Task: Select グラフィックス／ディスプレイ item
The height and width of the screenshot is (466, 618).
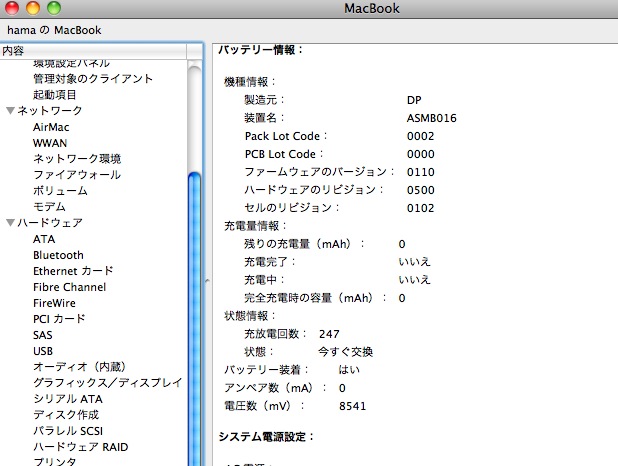Action: click(107, 382)
